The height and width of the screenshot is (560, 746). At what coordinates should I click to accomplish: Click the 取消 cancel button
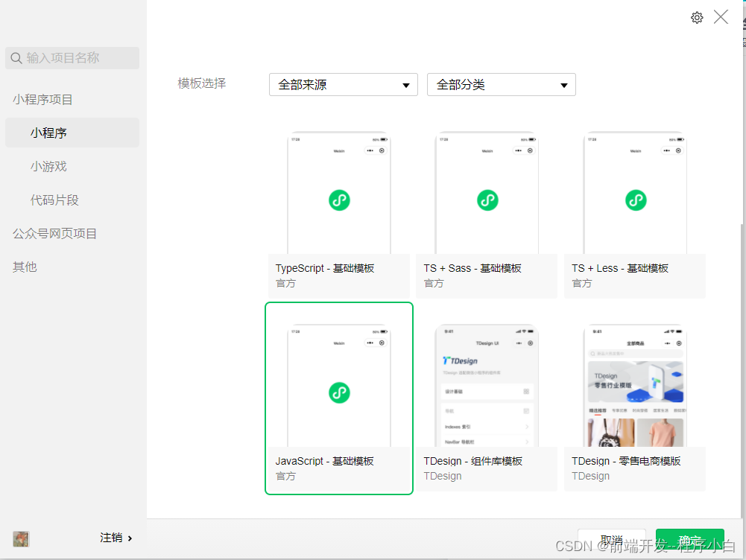coord(612,541)
